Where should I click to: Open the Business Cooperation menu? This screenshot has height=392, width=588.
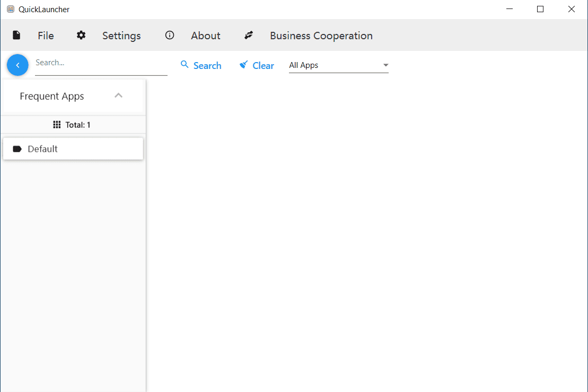[321, 36]
